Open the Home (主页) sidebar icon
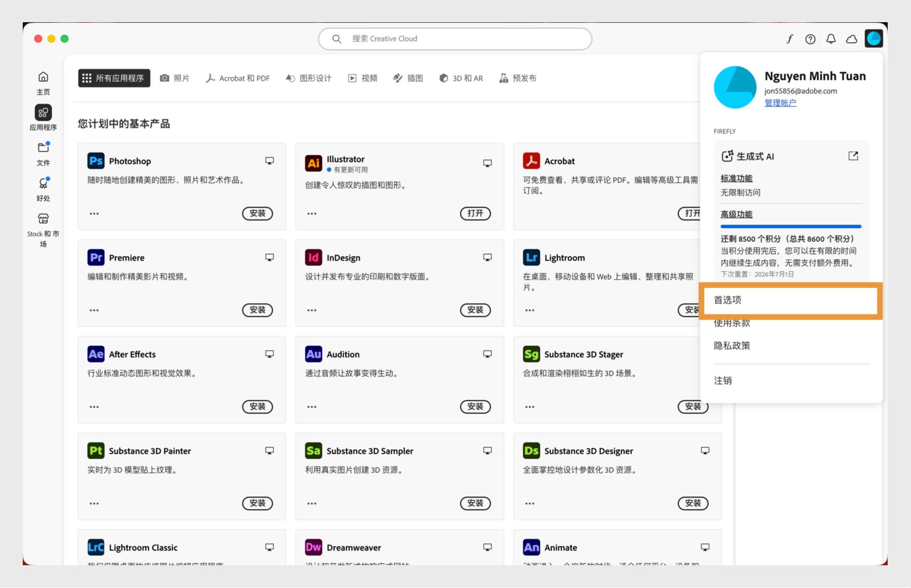 tap(43, 77)
